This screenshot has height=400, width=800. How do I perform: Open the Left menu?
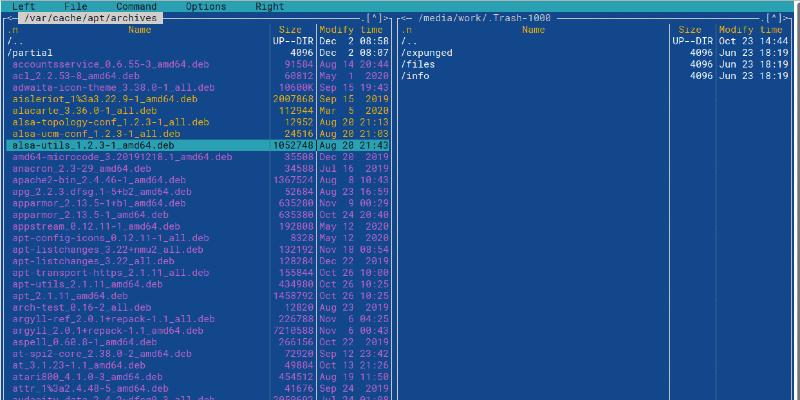[x=23, y=6]
